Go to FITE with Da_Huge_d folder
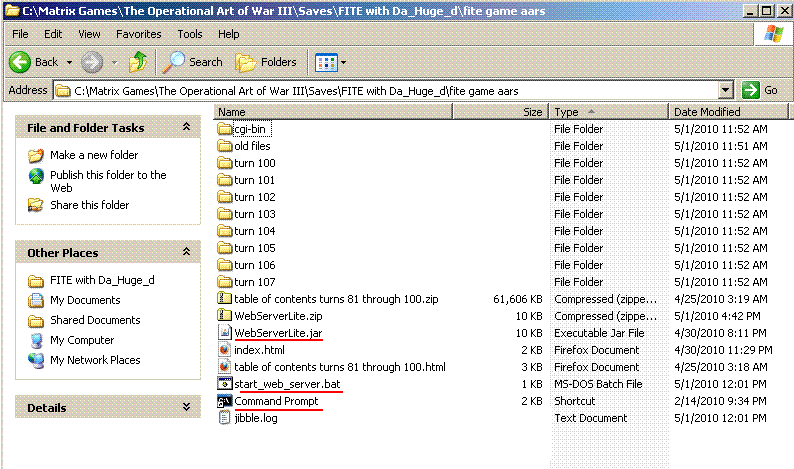Screen dimensions: 794x469 pyautogui.click(x=102, y=280)
